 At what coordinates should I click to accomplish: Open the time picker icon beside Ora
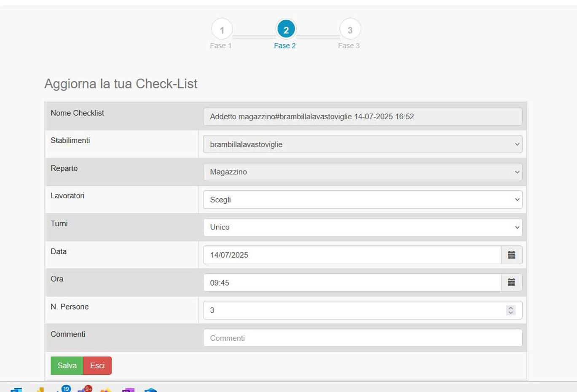[x=511, y=283]
